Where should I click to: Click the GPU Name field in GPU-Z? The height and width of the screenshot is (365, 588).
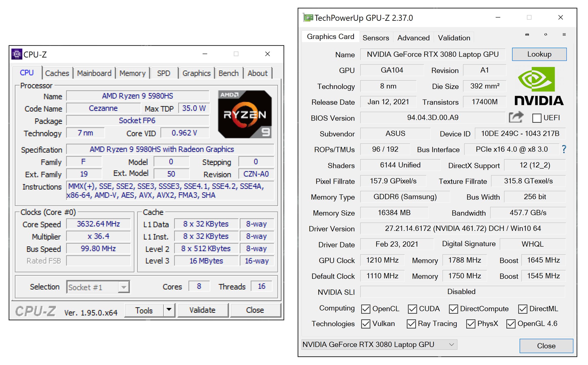pos(433,54)
